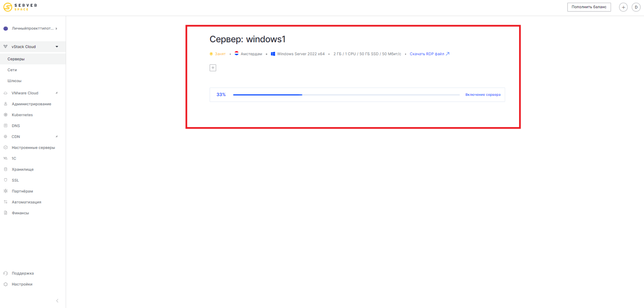Click the Администрирование icon

click(x=5, y=104)
